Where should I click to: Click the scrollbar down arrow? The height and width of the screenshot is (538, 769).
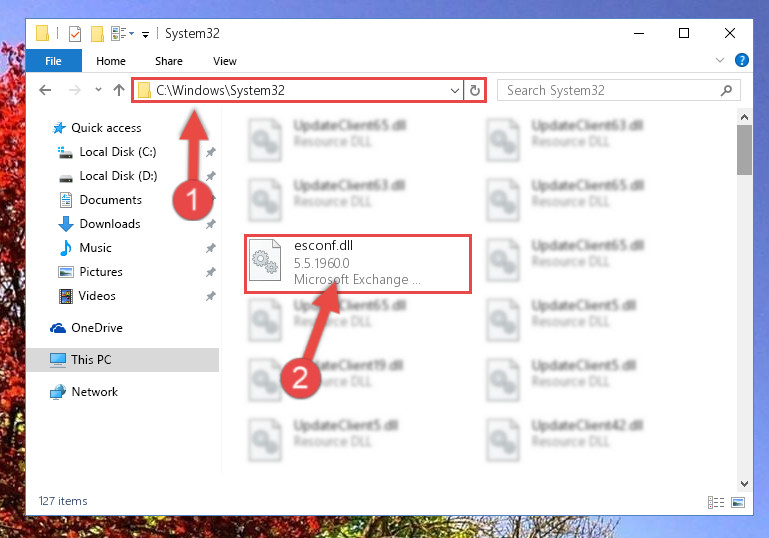click(x=744, y=484)
